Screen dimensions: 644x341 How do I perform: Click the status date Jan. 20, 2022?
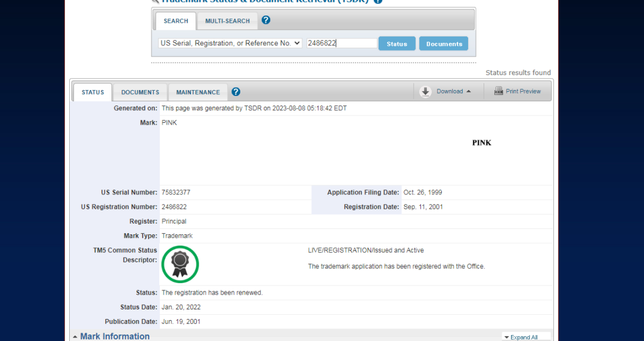181,307
